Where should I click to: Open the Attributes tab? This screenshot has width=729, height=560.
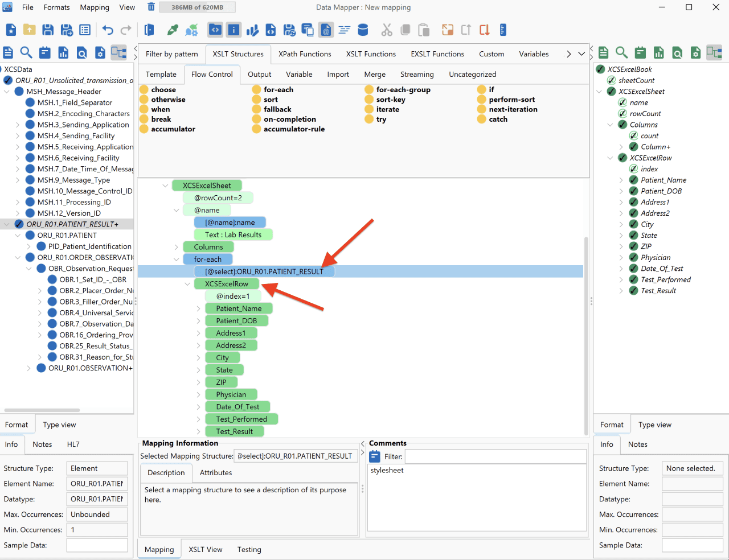pyautogui.click(x=216, y=473)
